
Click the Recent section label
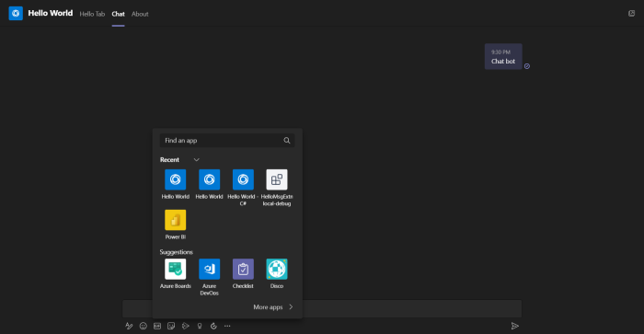click(x=169, y=160)
